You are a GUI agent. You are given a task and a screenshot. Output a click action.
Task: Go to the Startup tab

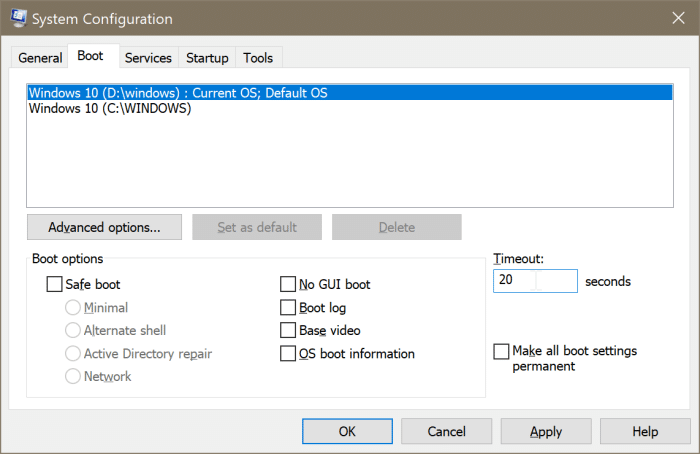coord(207,58)
